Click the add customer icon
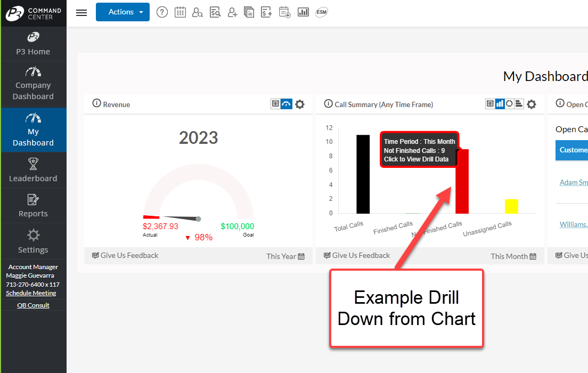The image size is (588, 373). (233, 12)
